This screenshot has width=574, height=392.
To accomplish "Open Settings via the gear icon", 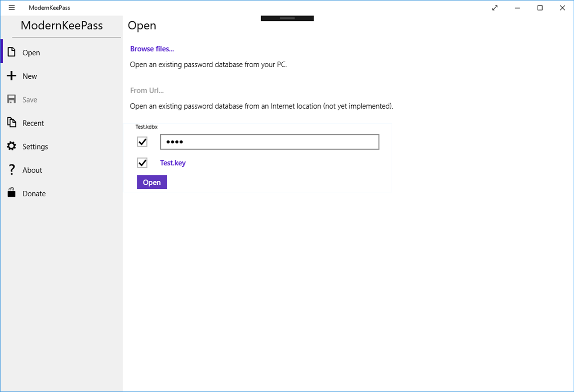I will [x=11, y=146].
